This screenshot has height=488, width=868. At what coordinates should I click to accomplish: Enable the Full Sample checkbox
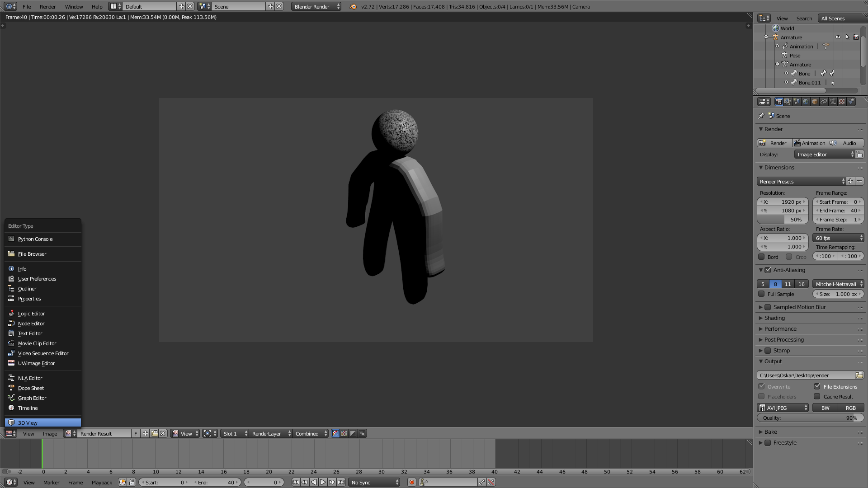coord(762,294)
